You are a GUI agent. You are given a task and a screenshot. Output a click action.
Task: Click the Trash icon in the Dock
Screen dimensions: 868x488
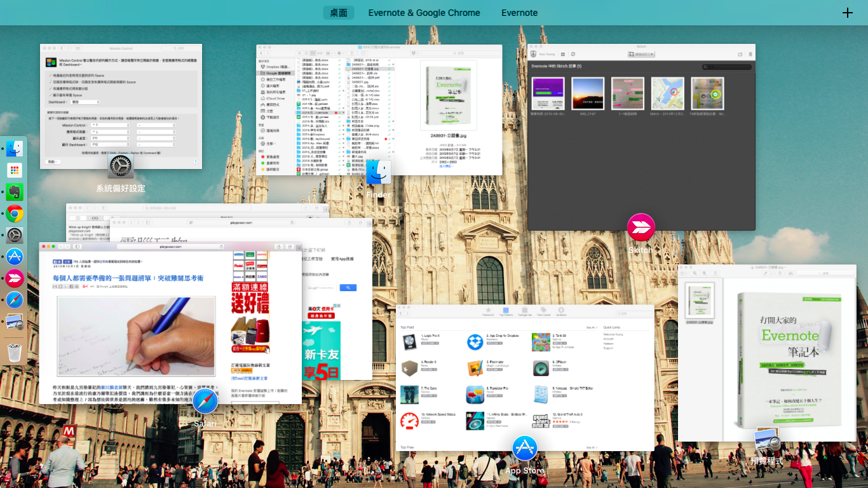(x=15, y=352)
